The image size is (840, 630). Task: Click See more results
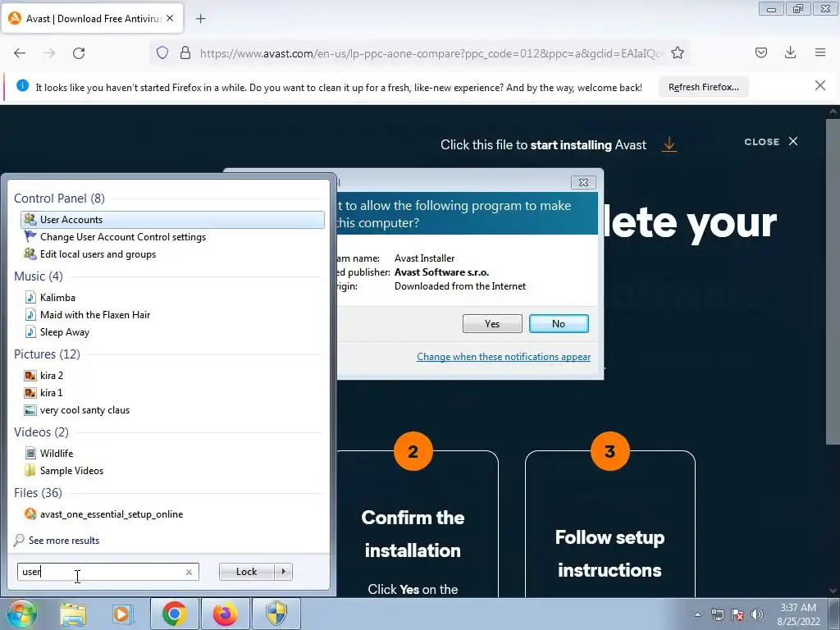(64, 540)
